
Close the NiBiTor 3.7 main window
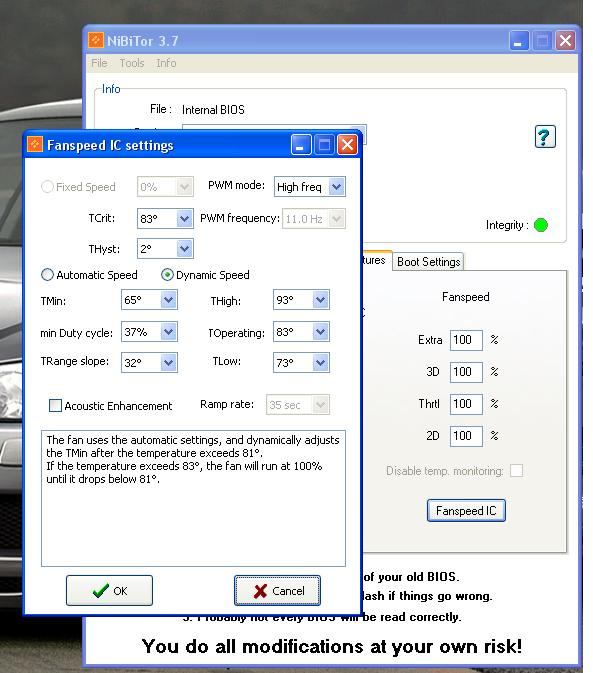tap(565, 41)
